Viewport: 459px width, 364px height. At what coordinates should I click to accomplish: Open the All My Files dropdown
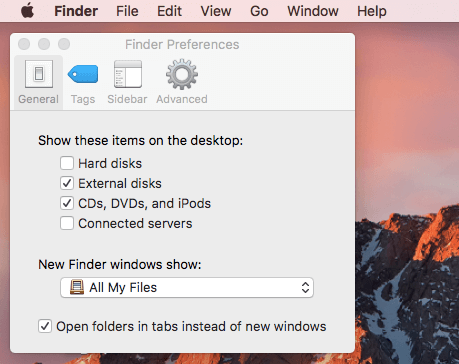[187, 287]
